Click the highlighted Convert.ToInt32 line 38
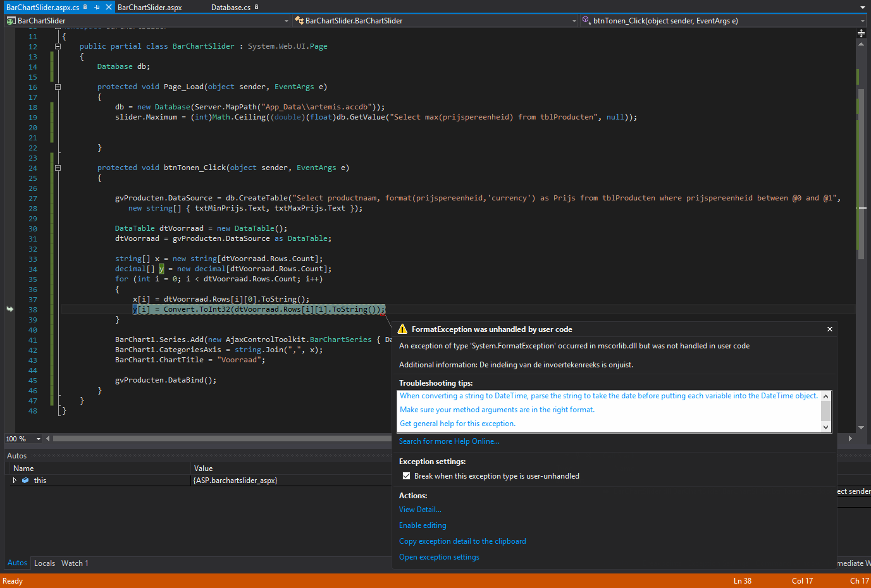Viewport: 871px width, 588px height. pos(259,309)
